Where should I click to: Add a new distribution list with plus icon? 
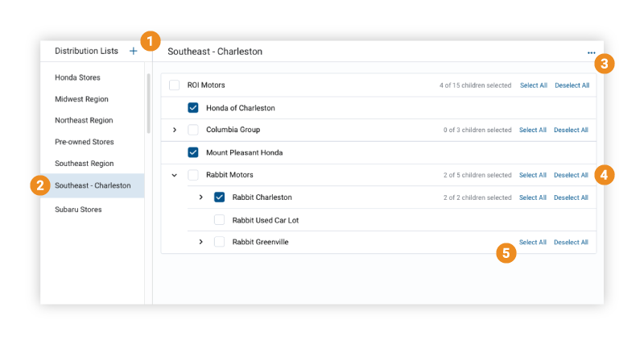(x=133, y=51)
